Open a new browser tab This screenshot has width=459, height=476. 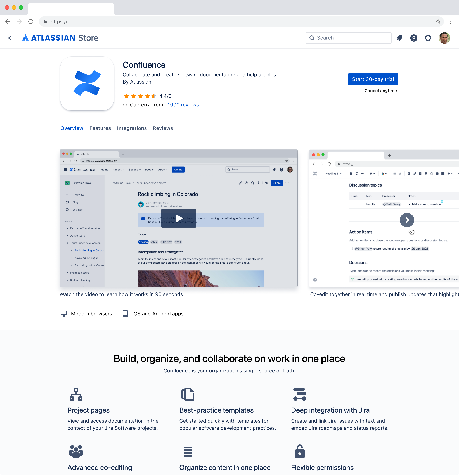click(x=122, y=9)
